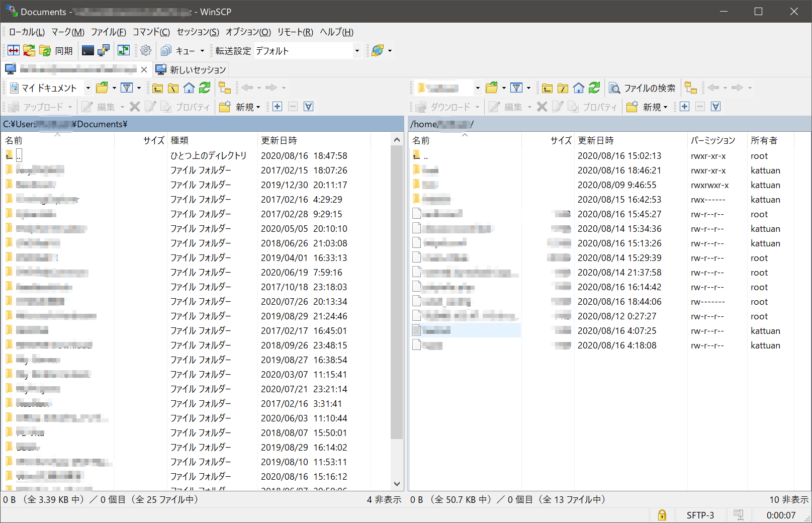812x523 pixels.
Task: Click remote select files plus icon
Action: pos(684,107)
